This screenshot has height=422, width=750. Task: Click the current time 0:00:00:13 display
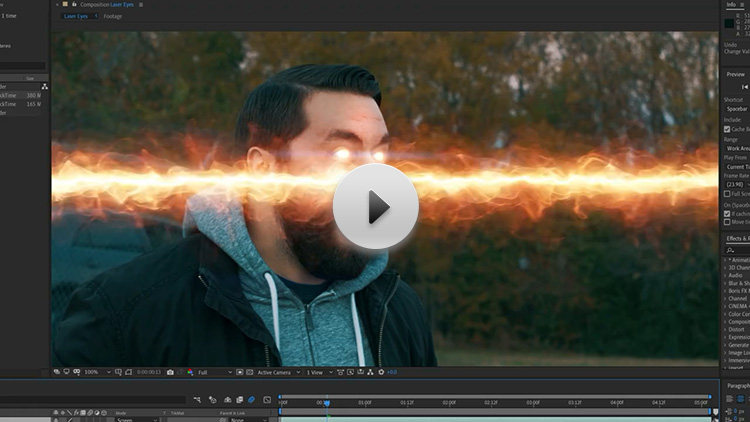click(x=149, y=372)
